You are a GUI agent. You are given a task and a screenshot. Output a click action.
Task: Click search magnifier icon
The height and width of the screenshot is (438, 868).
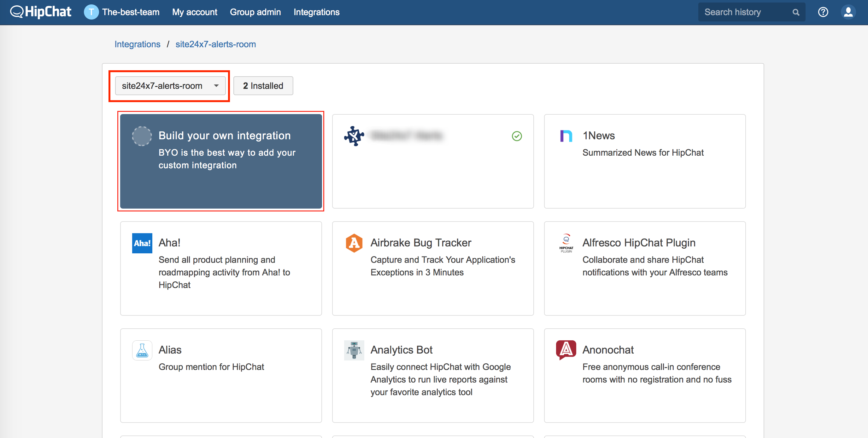click(x=795, y=13)
